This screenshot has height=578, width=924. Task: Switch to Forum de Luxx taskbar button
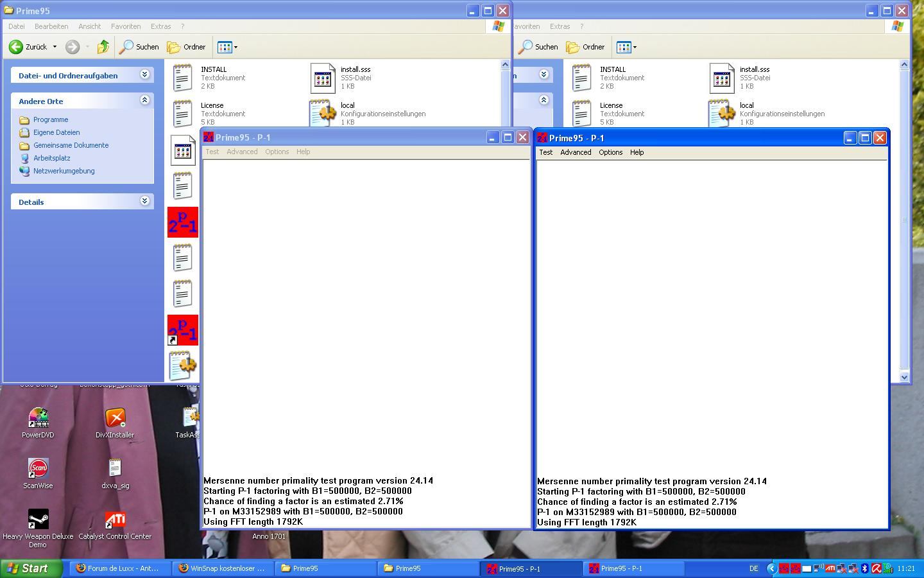coord(120,568)
